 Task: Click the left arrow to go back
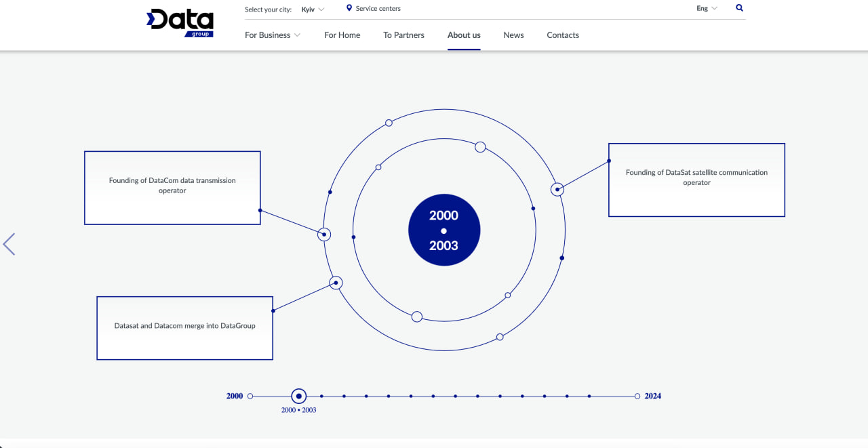9,243
